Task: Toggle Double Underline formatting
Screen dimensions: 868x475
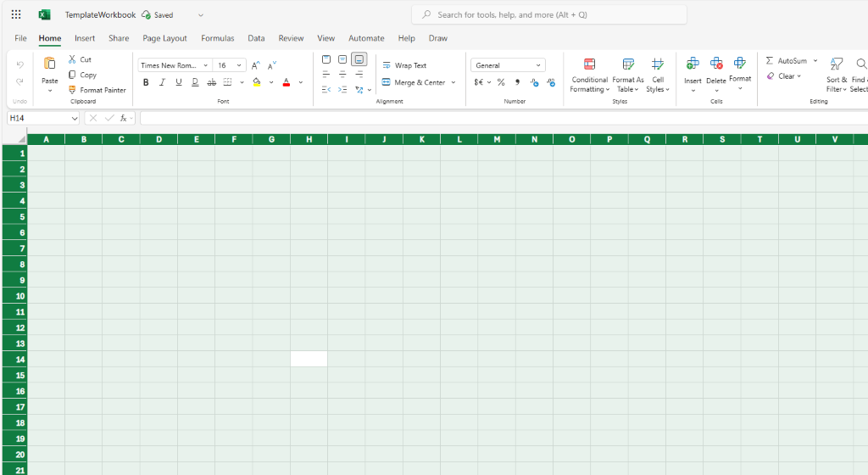Action: pos(195,82)
